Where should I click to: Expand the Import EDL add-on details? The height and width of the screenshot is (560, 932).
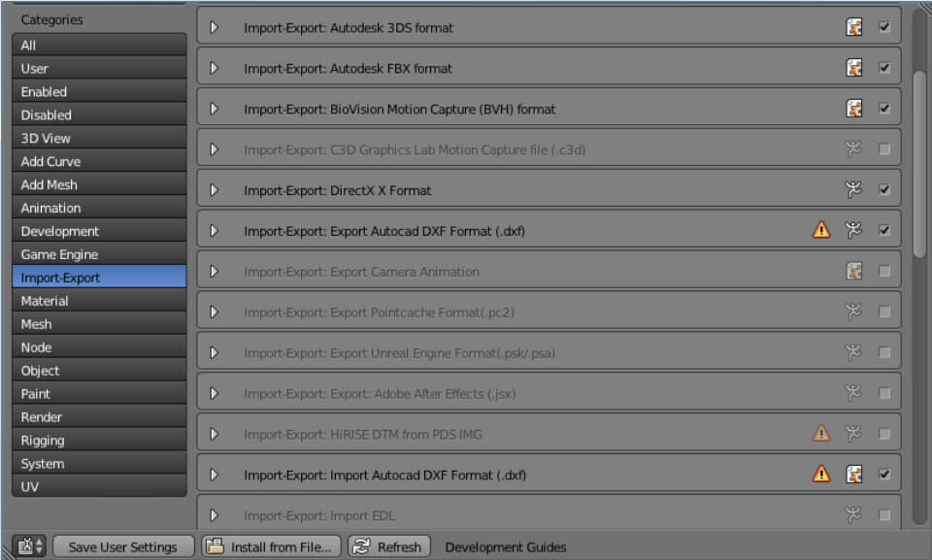tap(214, 515)
